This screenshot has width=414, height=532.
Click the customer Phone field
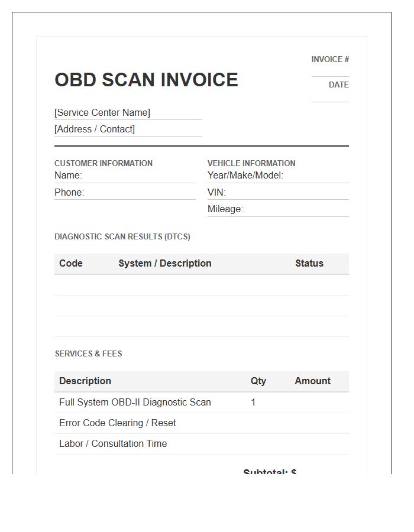click(x=125, y=192)
